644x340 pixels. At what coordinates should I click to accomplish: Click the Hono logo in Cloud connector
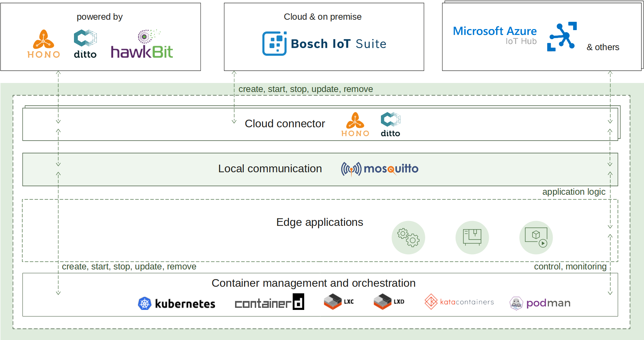[x=355, y=125]
